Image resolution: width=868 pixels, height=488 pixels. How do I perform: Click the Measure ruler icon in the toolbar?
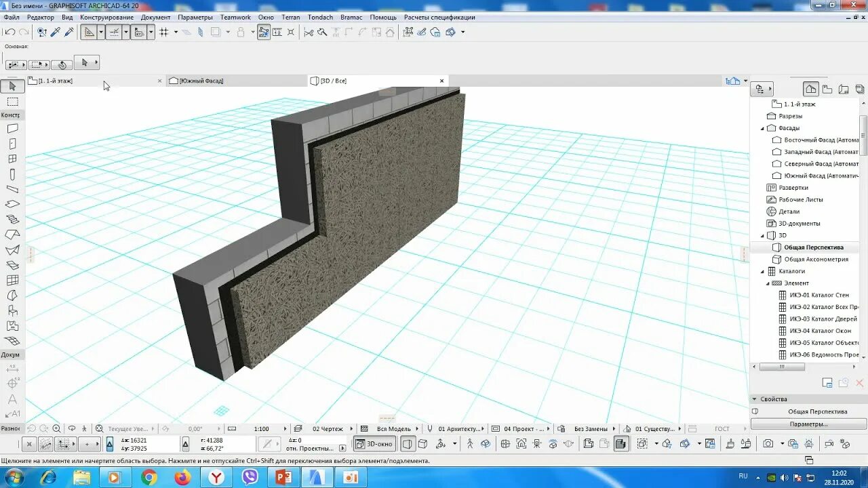coord(277,32)
